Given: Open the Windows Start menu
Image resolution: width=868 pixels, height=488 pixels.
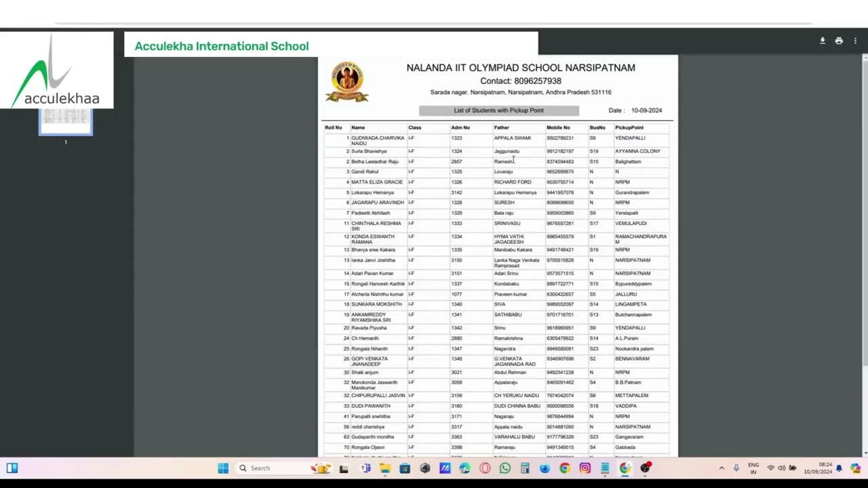Looking at the screenshot, I should pos(223,468).
